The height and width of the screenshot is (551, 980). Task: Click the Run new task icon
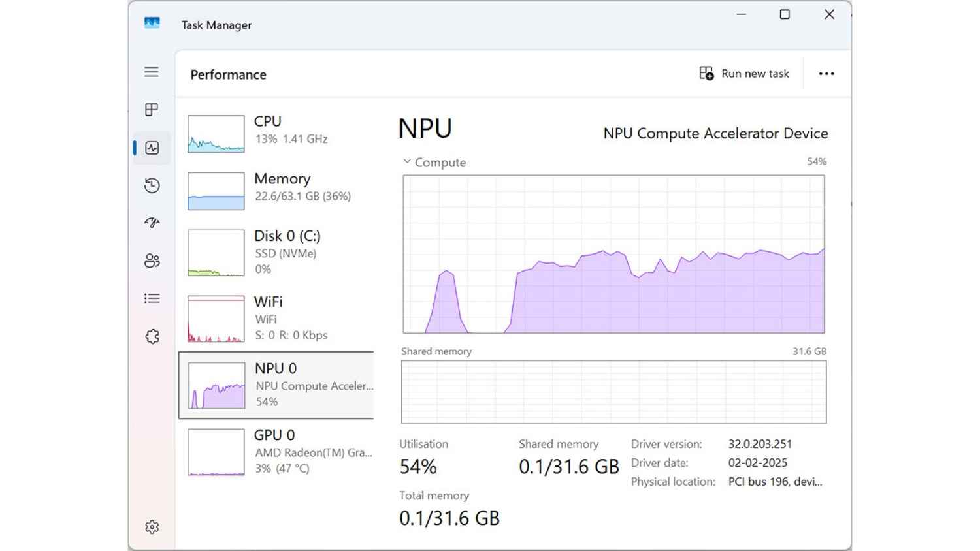pos(706,73)
